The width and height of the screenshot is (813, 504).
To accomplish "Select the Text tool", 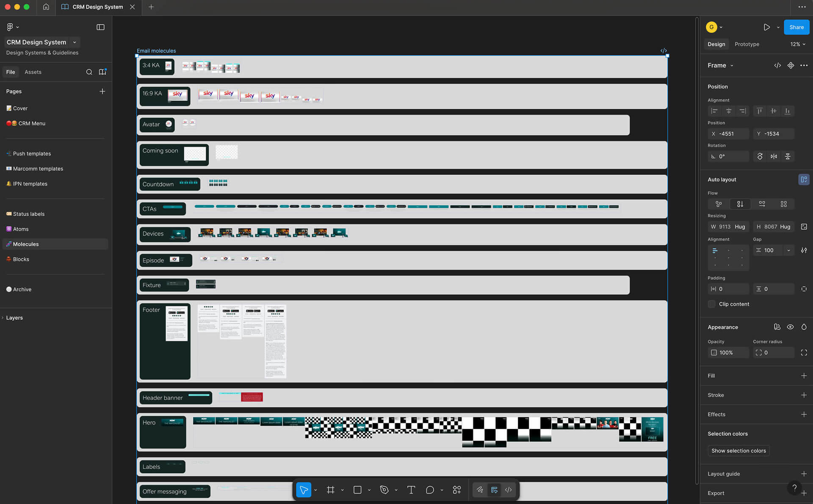I will [411, 490].
